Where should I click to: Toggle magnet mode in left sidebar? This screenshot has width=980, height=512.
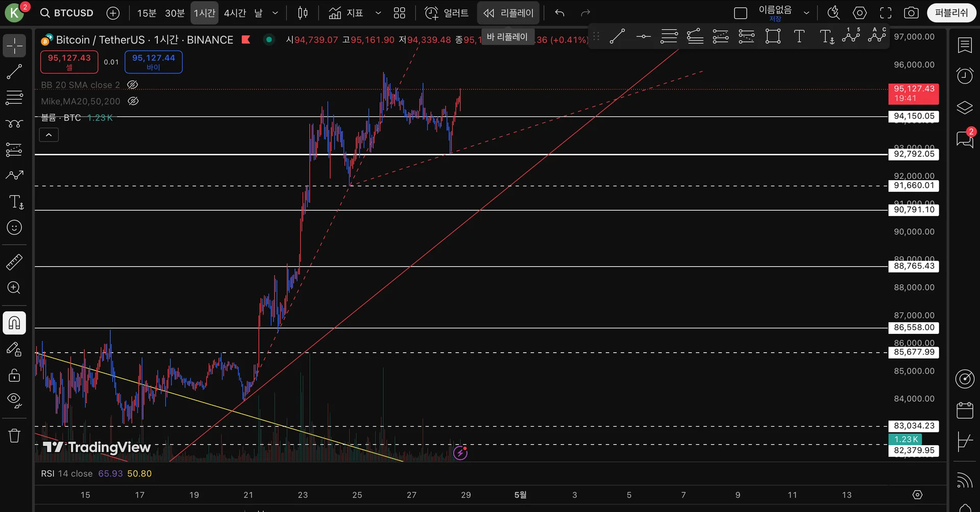[x=14, y=323]
